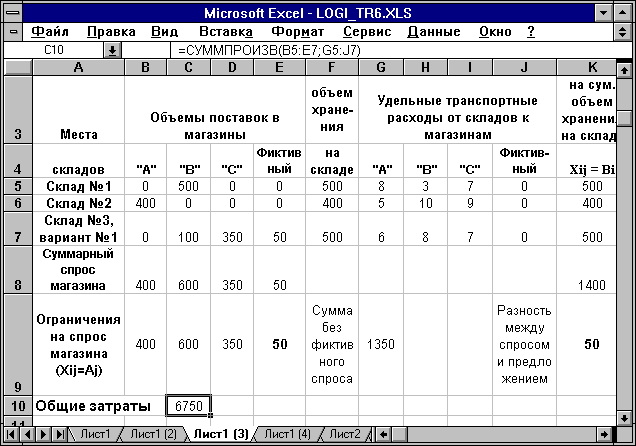Open the application control menu box
Image resolution: width=636 pixels, height=446 pixels.
13,13
